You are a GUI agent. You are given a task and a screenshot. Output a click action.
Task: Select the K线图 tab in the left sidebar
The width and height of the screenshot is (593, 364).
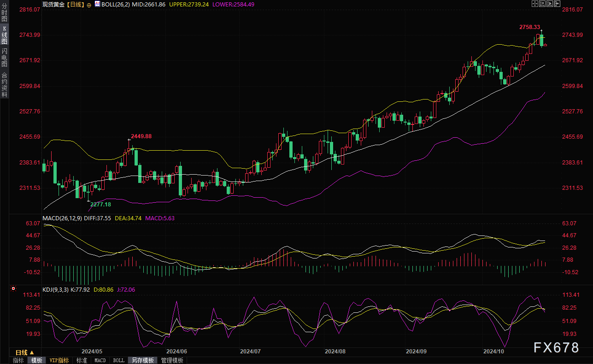click(x=4, y=35)
